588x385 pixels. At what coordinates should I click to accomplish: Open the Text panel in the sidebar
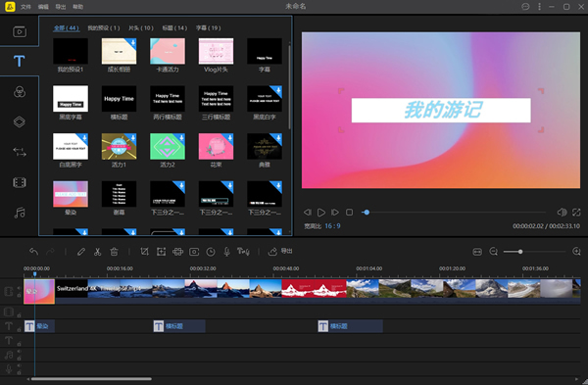point(20,61)
